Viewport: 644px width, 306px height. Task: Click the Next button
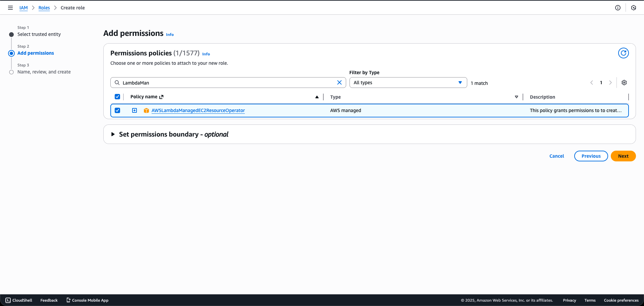point(623,156)
